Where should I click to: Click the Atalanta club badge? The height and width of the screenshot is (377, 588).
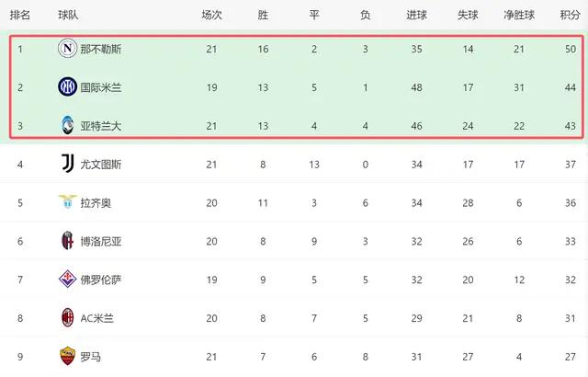tap(67, 124)
